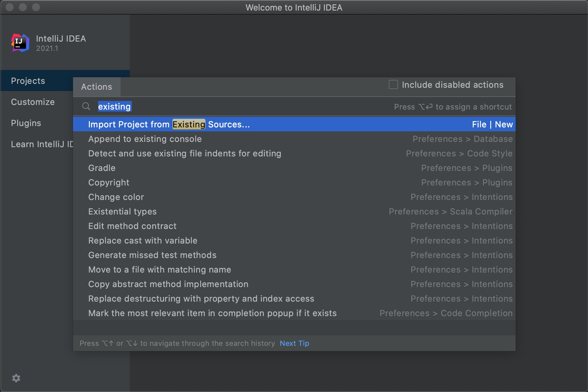Click the search magnifier icon

[86, 106]
